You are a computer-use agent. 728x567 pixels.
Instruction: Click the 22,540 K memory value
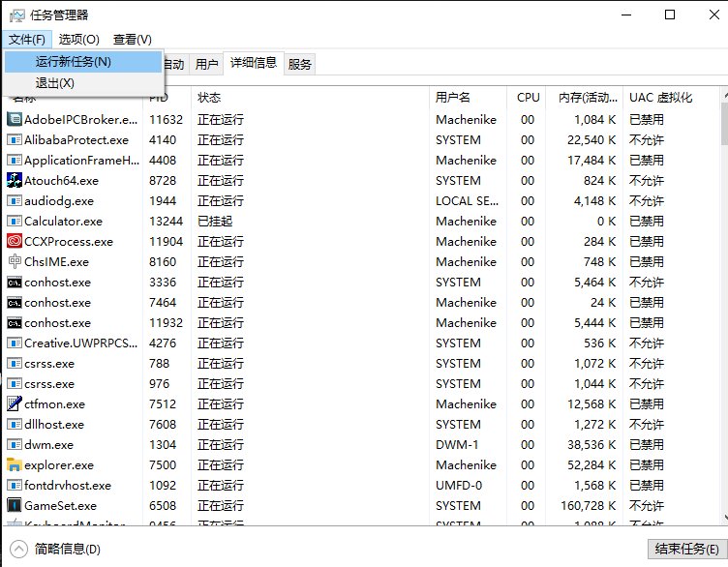tap(591, 140)
